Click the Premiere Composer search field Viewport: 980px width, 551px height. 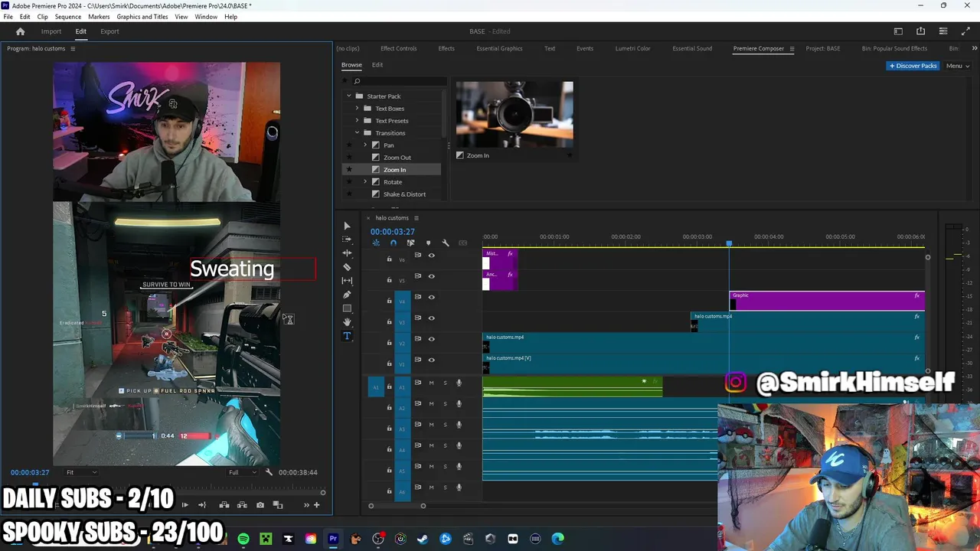coord(399,80)
